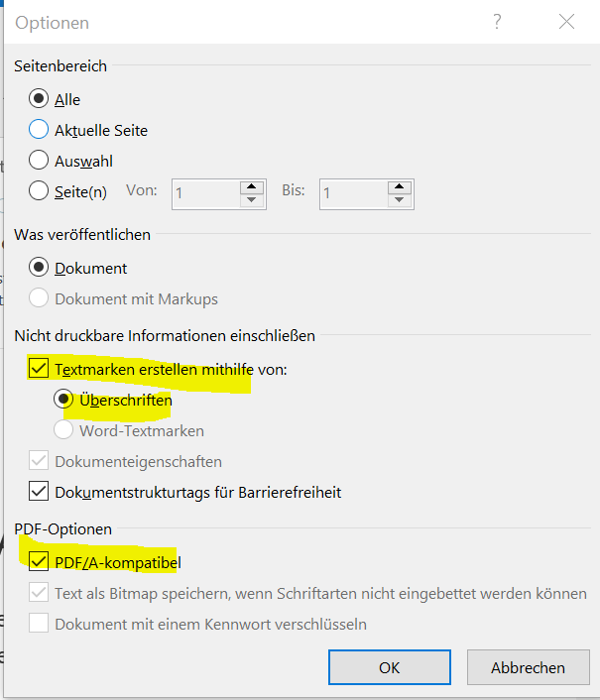The width and height of the screenshot is (600, 700).
Task: Uncheck the PDF/A-kompatibel checkbox
Action: (x=40, y=562)
